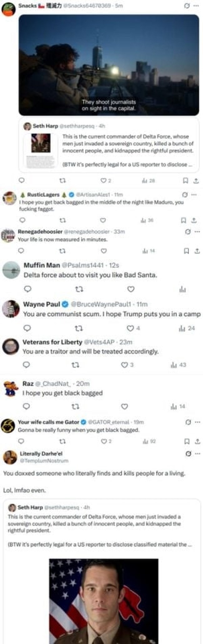The height and width of the screenshot is (644, 203).
Task: Bookmark the Renegadehoosier reply
Action: click(186, 251)
